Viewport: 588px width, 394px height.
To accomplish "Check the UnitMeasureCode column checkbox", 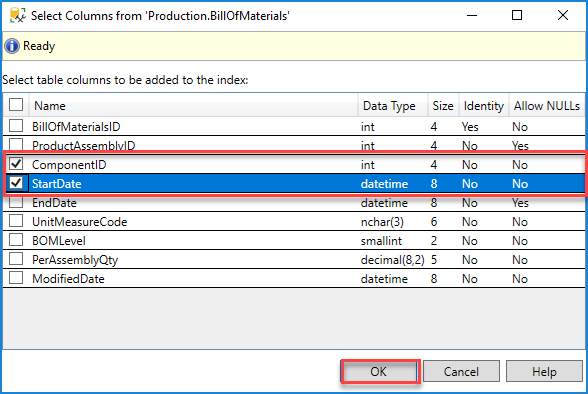I will pyautogui.click(x=16, y=221).
